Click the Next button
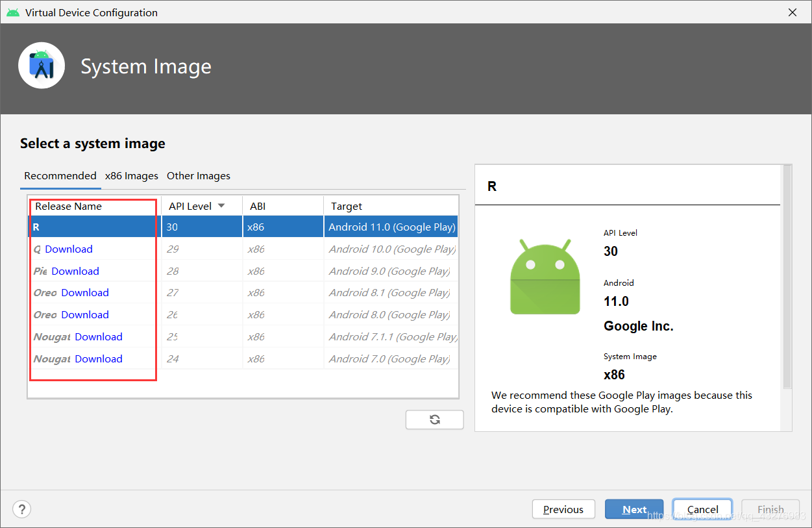The height and width of the screenshot is (528, 812). tap(634, 509)
